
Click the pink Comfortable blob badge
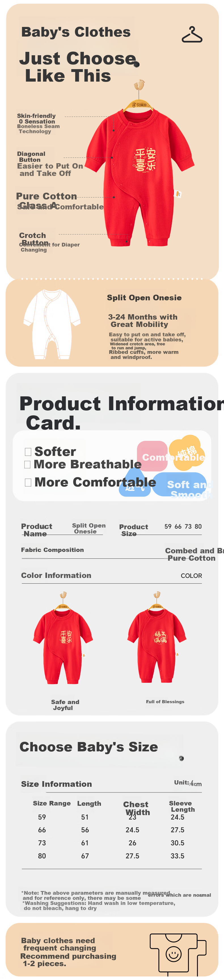(x=152, y=456)
